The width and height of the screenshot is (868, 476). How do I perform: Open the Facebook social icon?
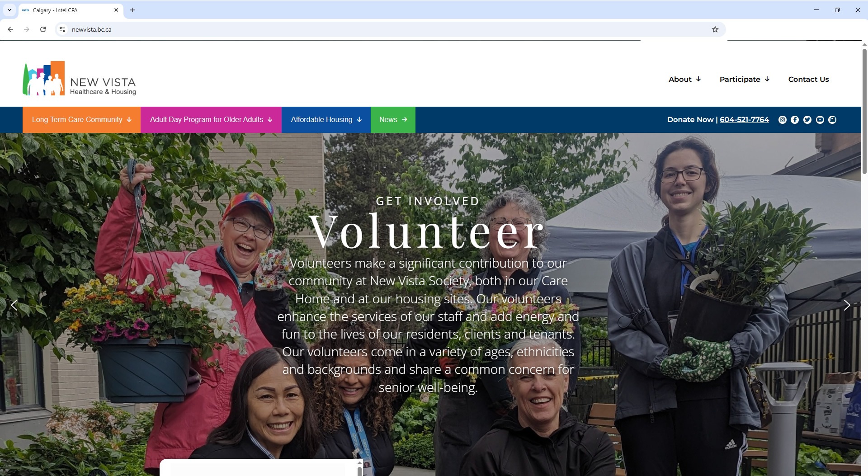[795, 120]
